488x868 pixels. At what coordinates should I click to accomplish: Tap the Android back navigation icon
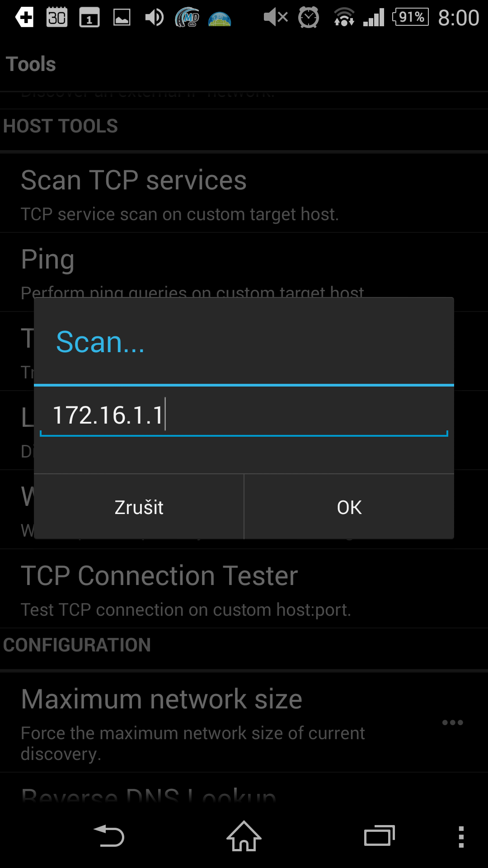pyautogui.click(x=108, y=836)
